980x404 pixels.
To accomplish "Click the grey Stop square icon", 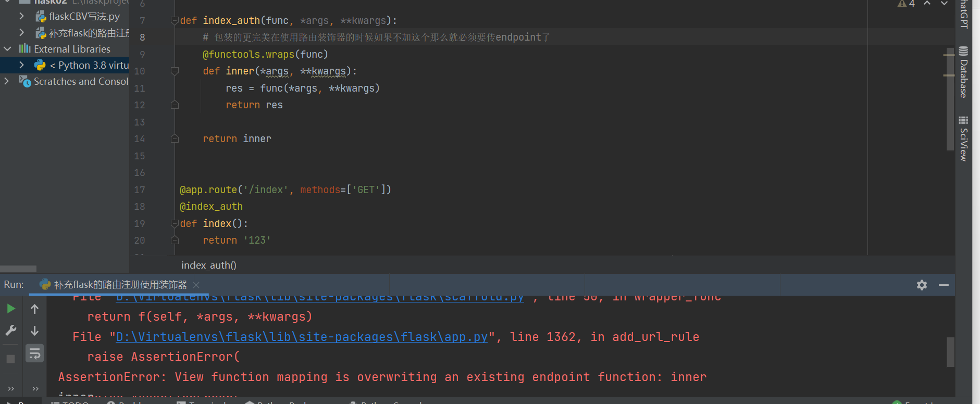I will click(10, 359).
